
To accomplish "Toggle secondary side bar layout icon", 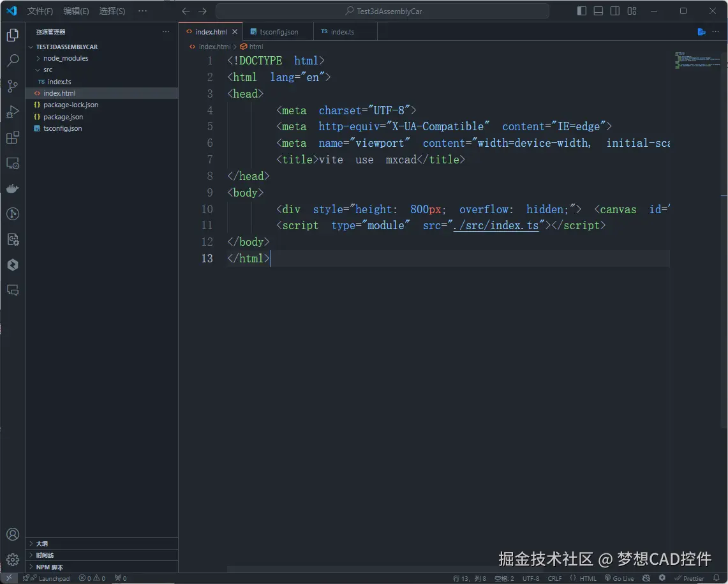I will pos(614,11).
